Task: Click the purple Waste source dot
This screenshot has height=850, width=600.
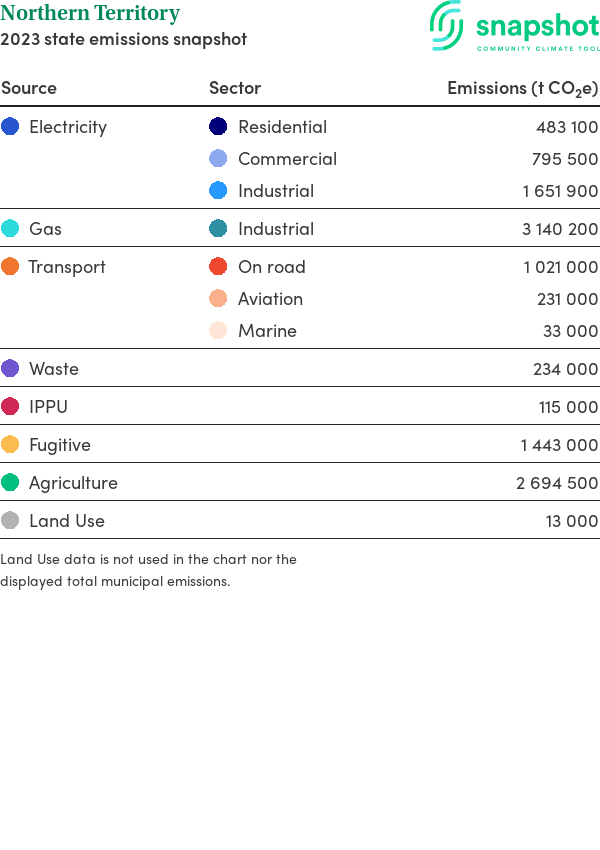Action: pos(10,369)
